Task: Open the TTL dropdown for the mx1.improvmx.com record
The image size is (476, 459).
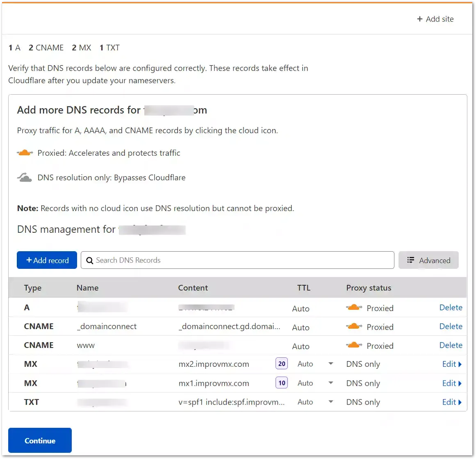Action: pos(331,383)
